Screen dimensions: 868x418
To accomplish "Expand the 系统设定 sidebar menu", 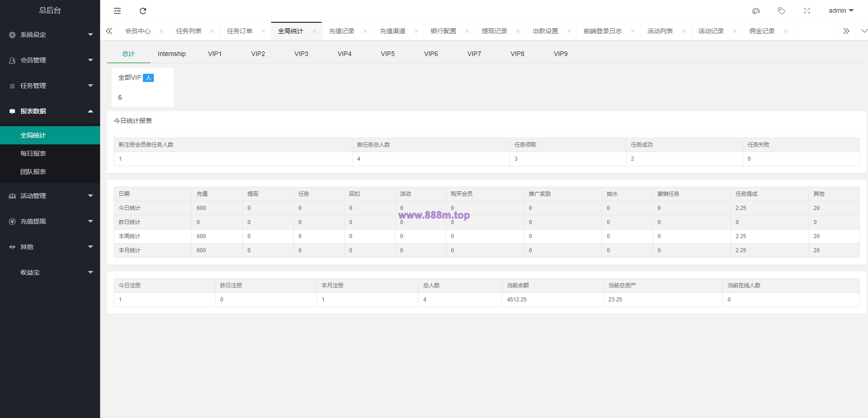I will [50, 35].
